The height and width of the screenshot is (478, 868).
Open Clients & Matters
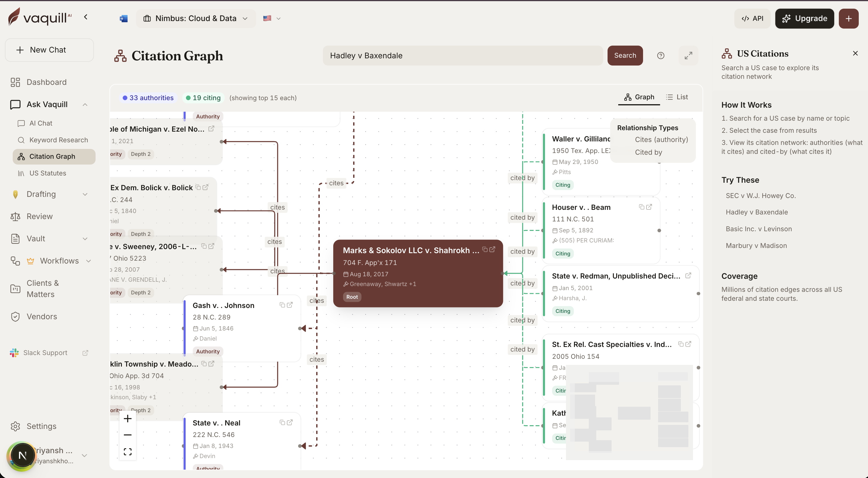[x=43, y=289]
